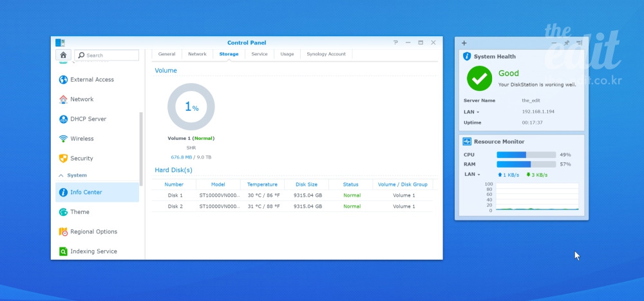
Task: Open DHCP Server settings
Action: pos(97,119)
